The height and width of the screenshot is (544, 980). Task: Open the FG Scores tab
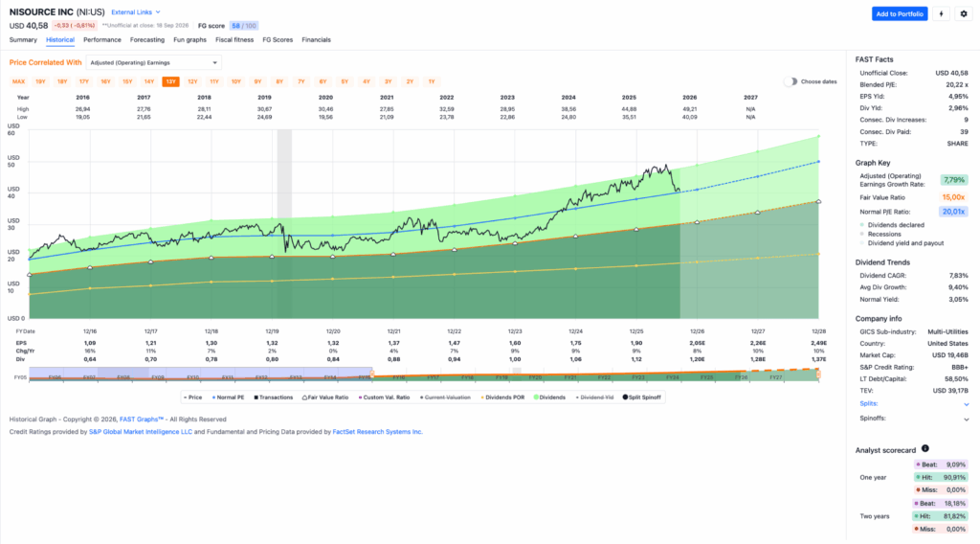point(278,40)
